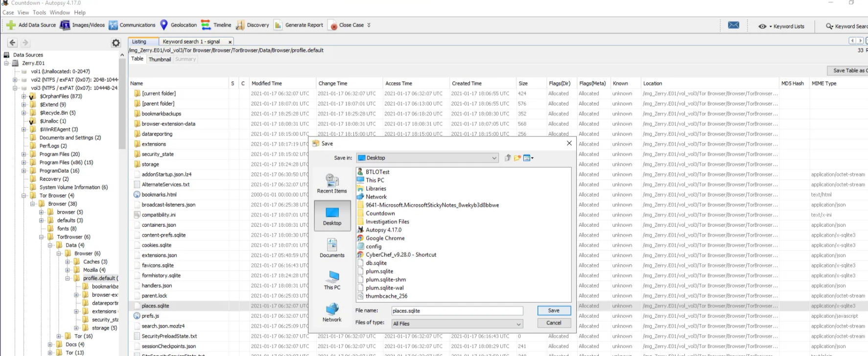Viewport: 868px width, 356px height.
Task: Open the Communications viewer
Action: (132, 25)
